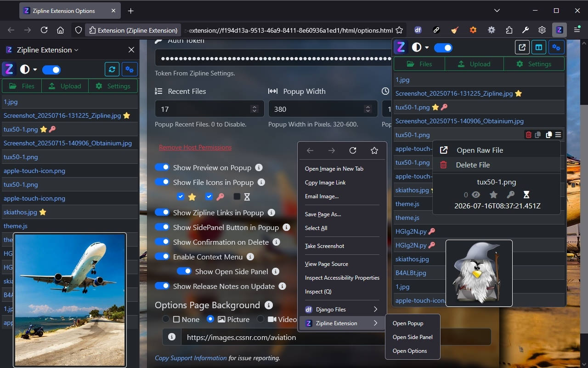Click the blue gears options icon in popup header
Image resolution: width=588 pixels, height=368 pixels.
point(556,47)
